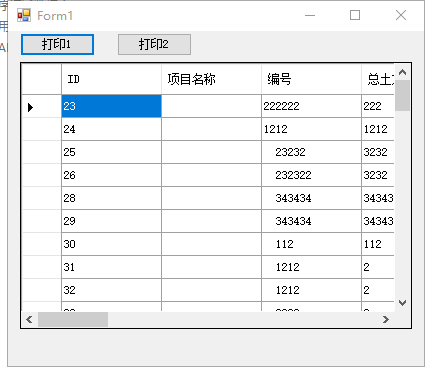This screenshot has height=374, width=432.
Task: Click the 112 cell in 编号 column
Action: pos(311,244)
